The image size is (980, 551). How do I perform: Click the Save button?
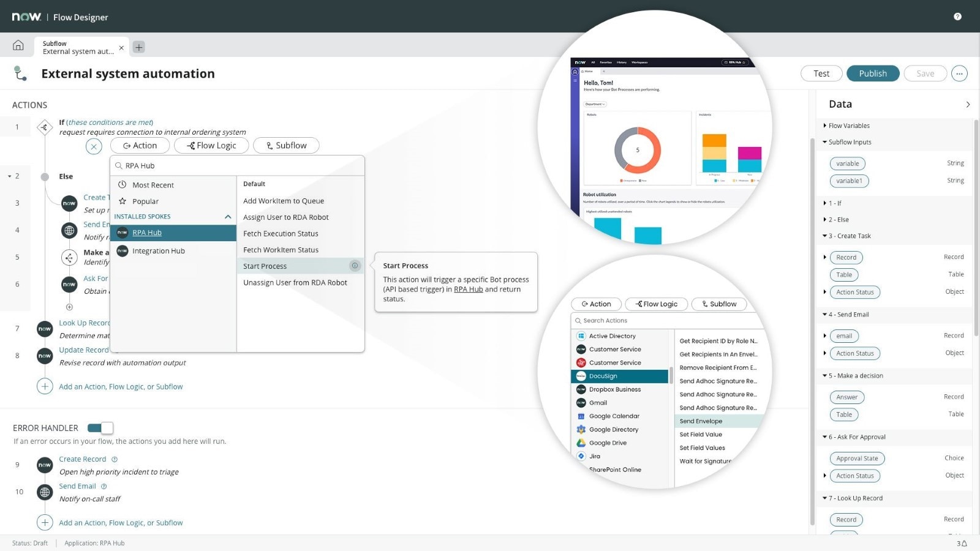(925, 73)
